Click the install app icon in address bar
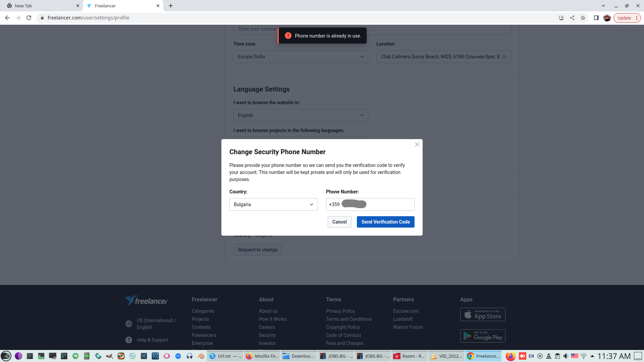 561,18
